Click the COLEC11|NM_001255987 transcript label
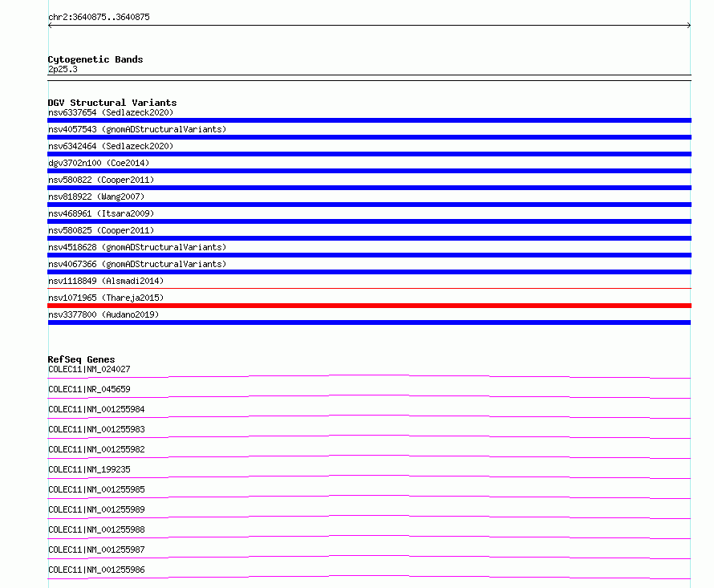 pos(96,549)
